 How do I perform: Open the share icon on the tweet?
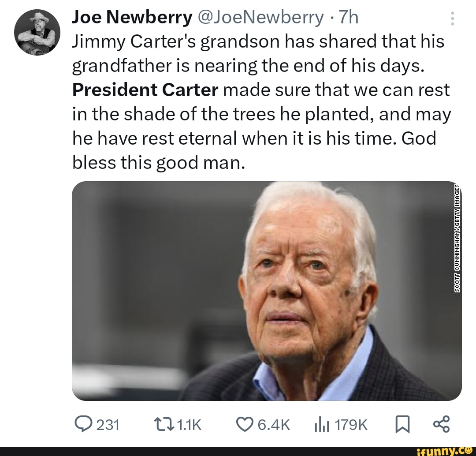tap(442, 425)
